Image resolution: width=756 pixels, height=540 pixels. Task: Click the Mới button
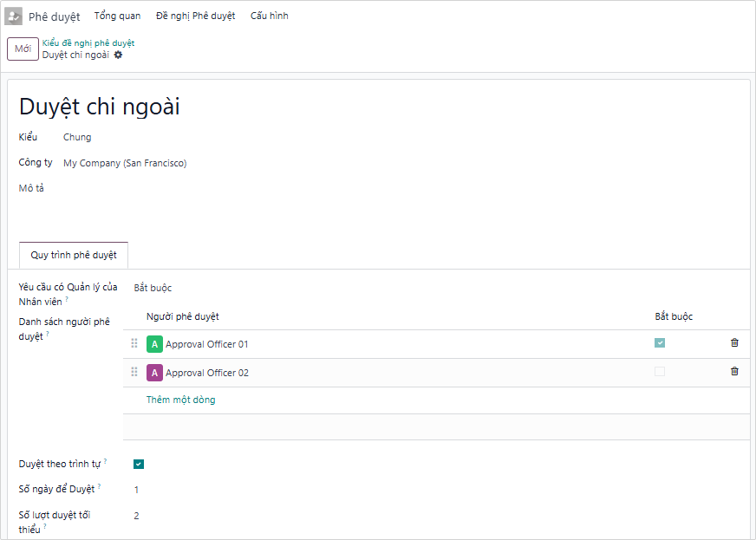[x=23, y=49]
